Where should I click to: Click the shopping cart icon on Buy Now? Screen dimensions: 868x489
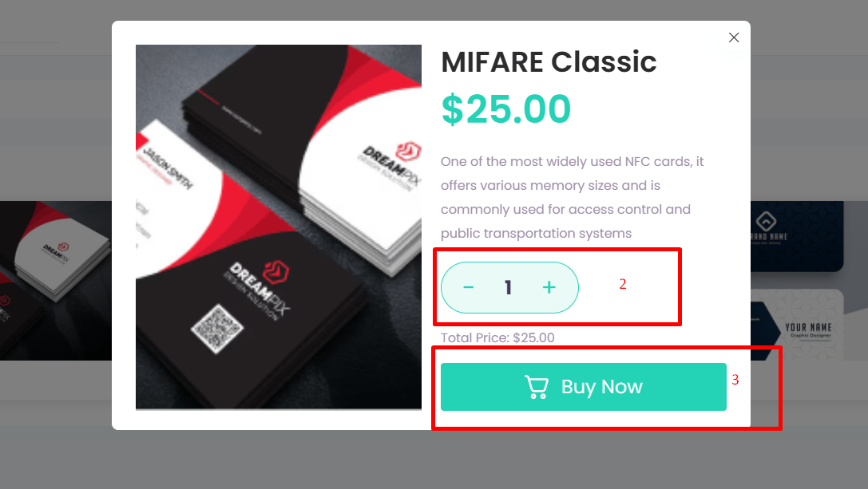point(537,387)
